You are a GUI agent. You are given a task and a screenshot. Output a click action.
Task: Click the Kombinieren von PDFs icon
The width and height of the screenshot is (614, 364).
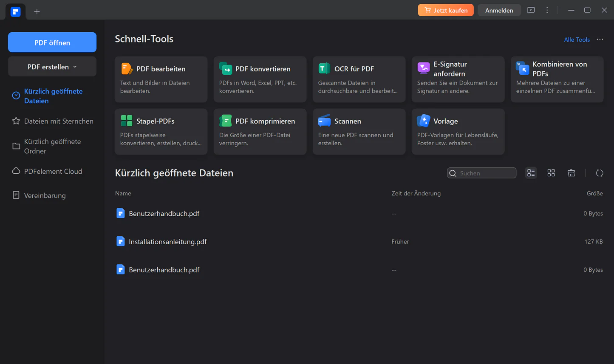(x=522, y=68)
